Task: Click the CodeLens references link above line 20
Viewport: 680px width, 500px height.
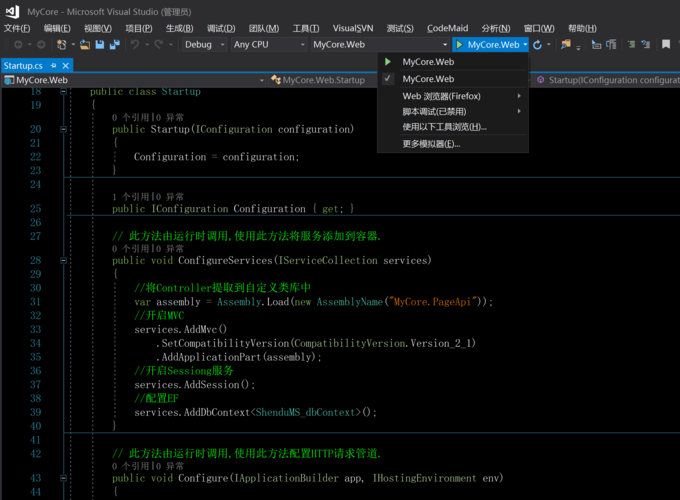Action: tap(130, 118)
